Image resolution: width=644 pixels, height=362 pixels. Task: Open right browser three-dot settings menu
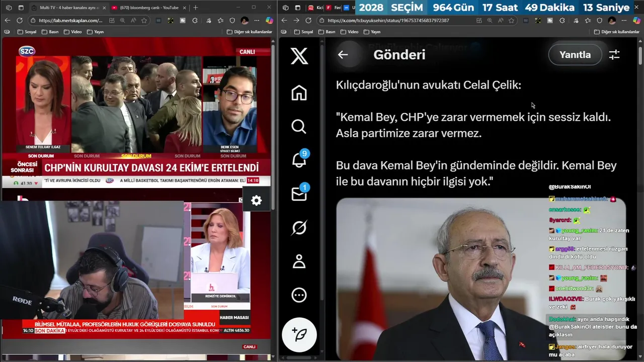click(623, 21)
